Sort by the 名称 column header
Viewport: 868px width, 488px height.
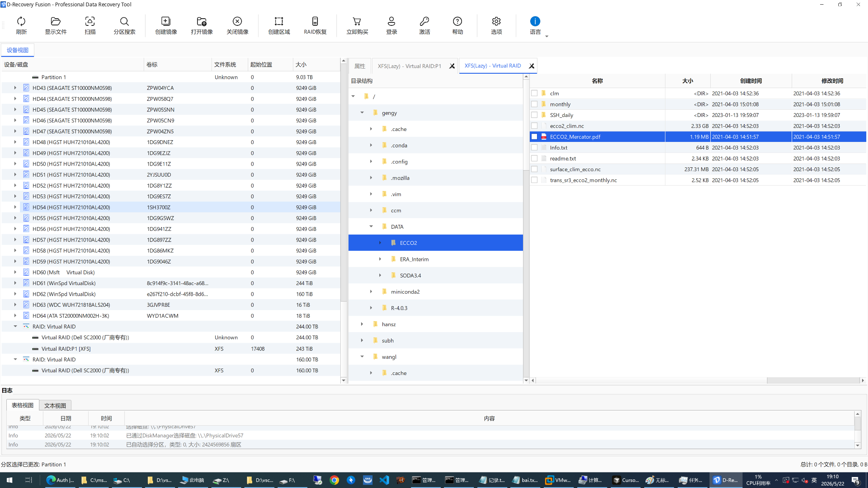[597, 81]
